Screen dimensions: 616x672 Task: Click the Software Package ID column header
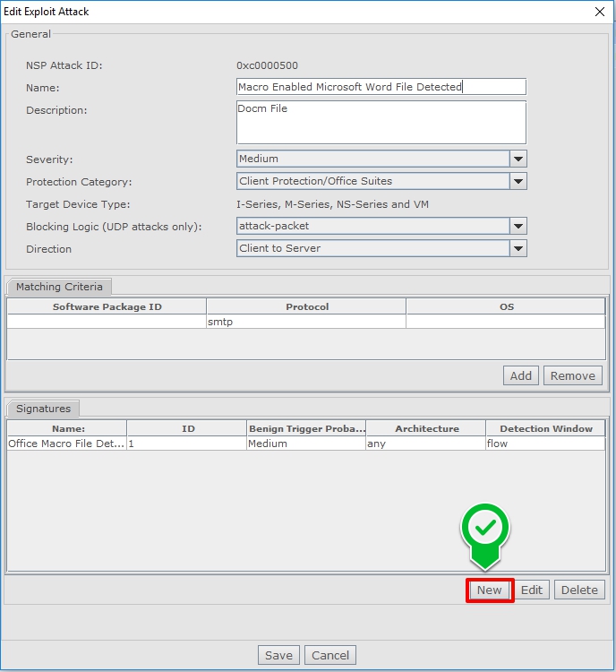107,306
